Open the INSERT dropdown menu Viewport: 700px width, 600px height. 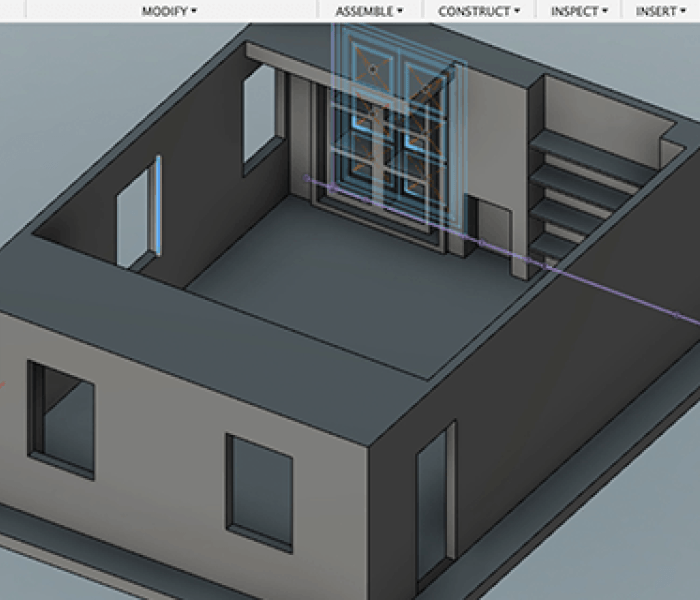[662, 11]
